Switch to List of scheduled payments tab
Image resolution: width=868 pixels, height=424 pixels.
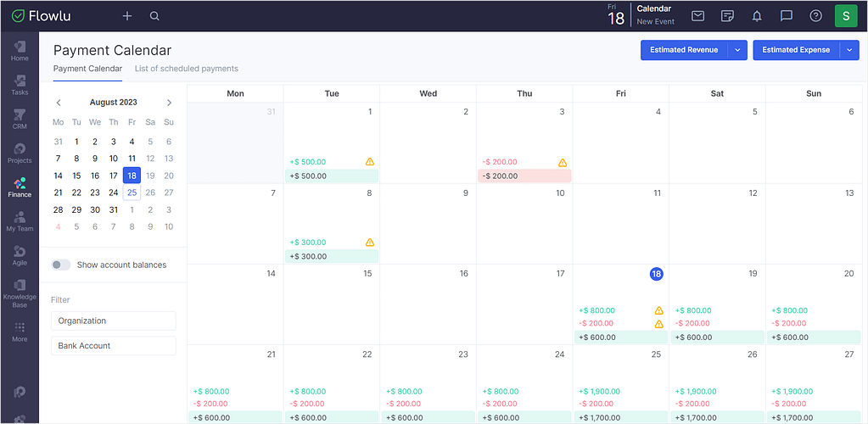click(x=187, y=69)
